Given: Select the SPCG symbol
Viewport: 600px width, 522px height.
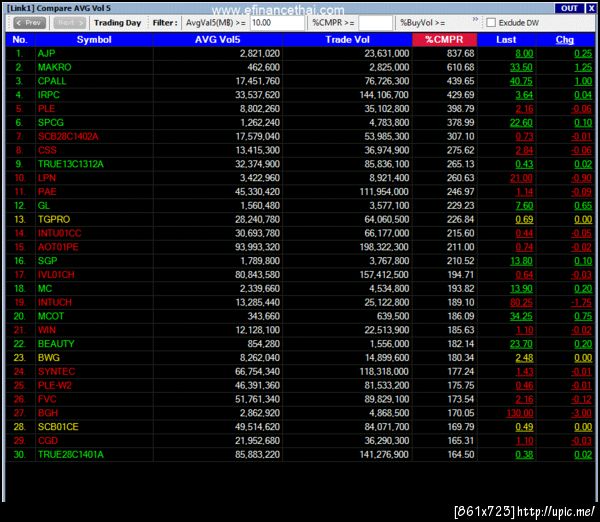Looking at the screenshot, I should click(51, 123).
